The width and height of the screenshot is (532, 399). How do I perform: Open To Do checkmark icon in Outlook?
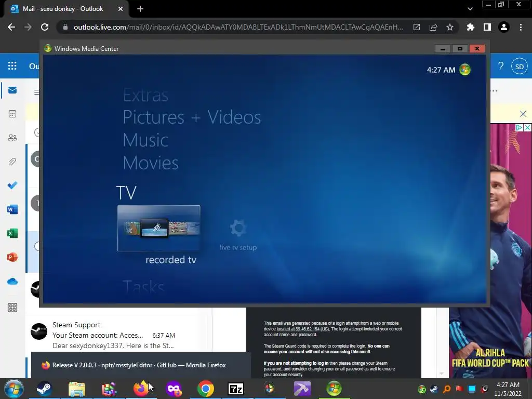click(12, 185)
